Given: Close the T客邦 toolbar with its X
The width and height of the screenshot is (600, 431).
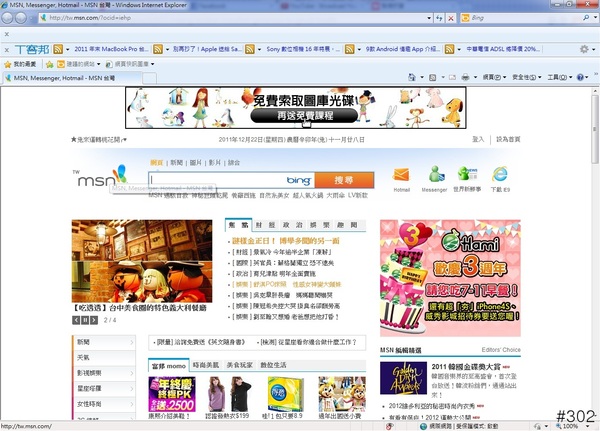Looking at the screenshot, I should (7, 49).
